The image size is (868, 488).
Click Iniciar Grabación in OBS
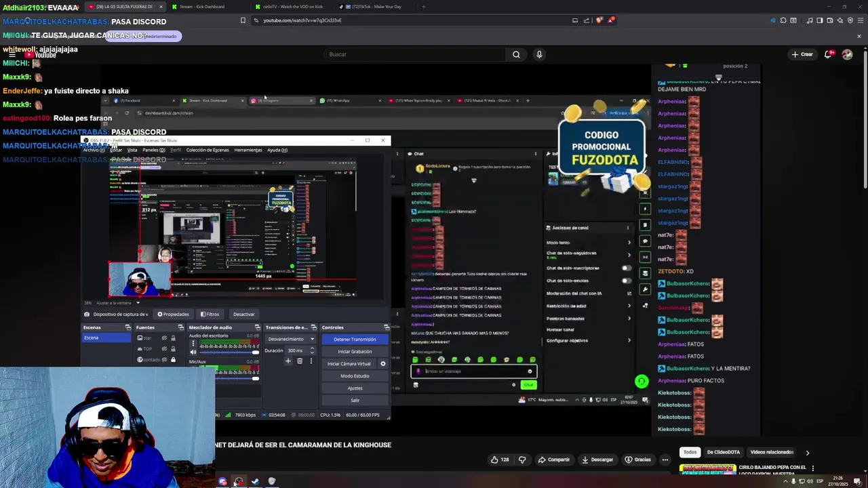(355, 351)
